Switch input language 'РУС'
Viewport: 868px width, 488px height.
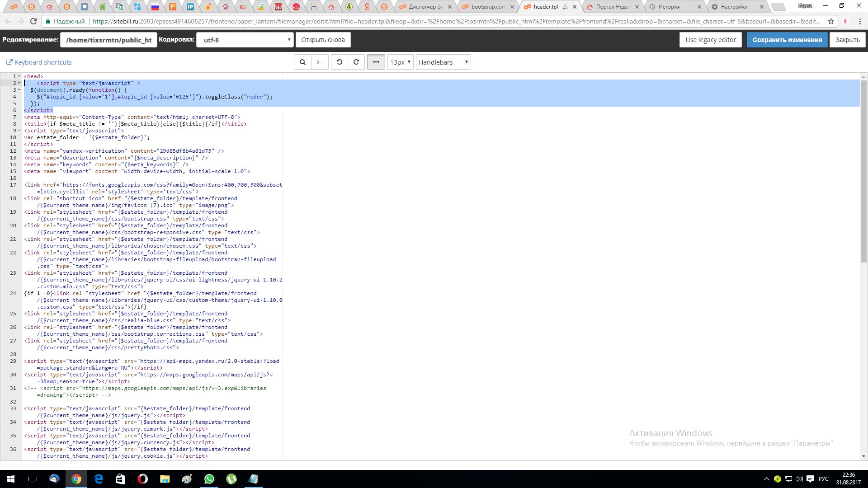click(824, 479)
